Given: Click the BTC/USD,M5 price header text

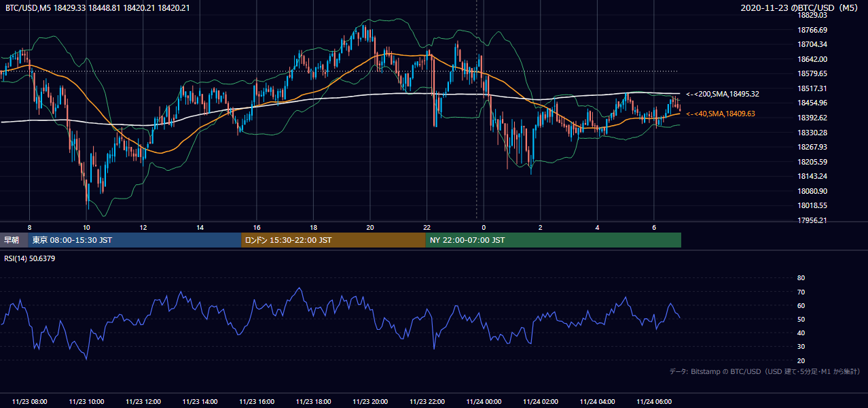Looking at the screenshot, I should (x=97, y=7).
